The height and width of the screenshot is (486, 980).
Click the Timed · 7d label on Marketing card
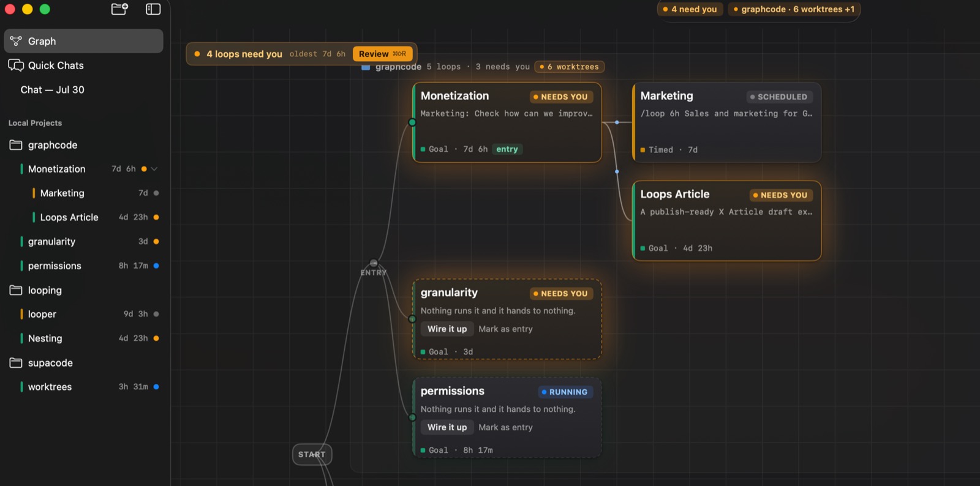[669, 150]
